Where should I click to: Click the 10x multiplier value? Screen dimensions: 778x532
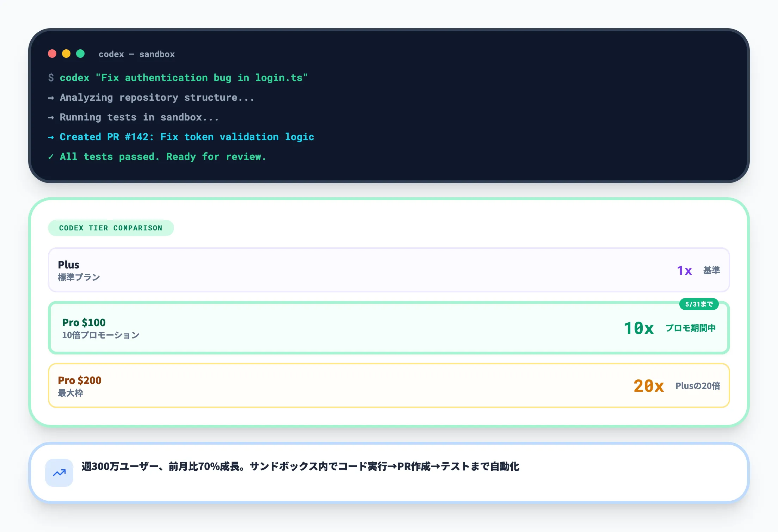coord(639,328)
